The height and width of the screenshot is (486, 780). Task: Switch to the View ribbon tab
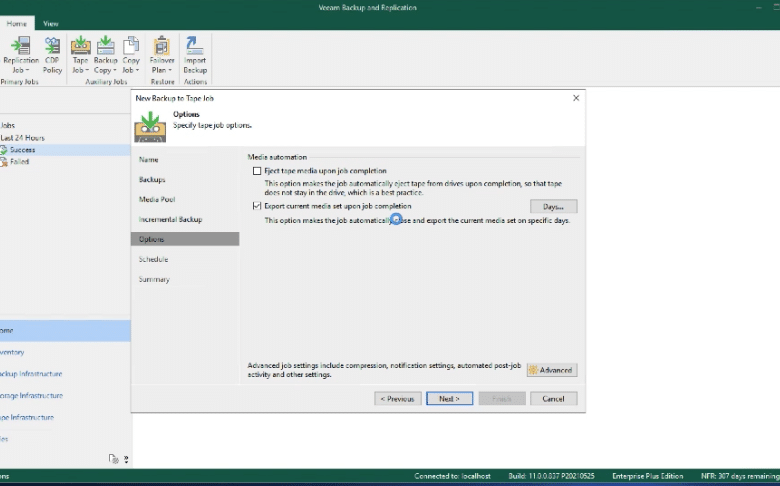[x=50, y=23]
